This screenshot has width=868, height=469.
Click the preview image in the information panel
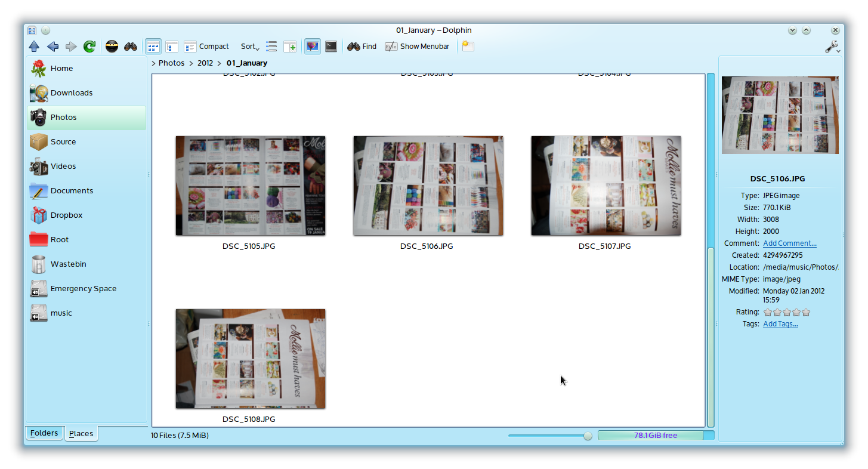click(780, 115)
